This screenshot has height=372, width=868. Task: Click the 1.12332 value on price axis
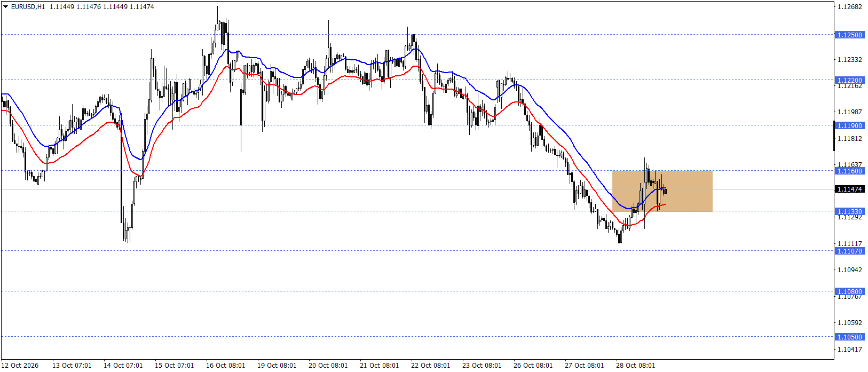tap(849, 60)
